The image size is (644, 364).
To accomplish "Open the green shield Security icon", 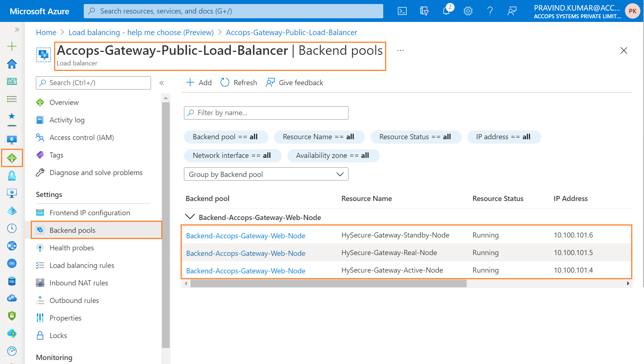I will point(12,316).
